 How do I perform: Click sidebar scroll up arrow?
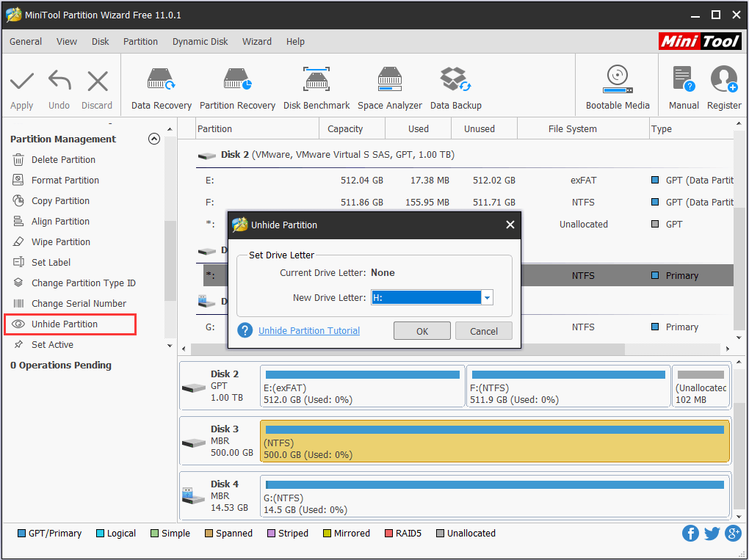click(170, 129)
